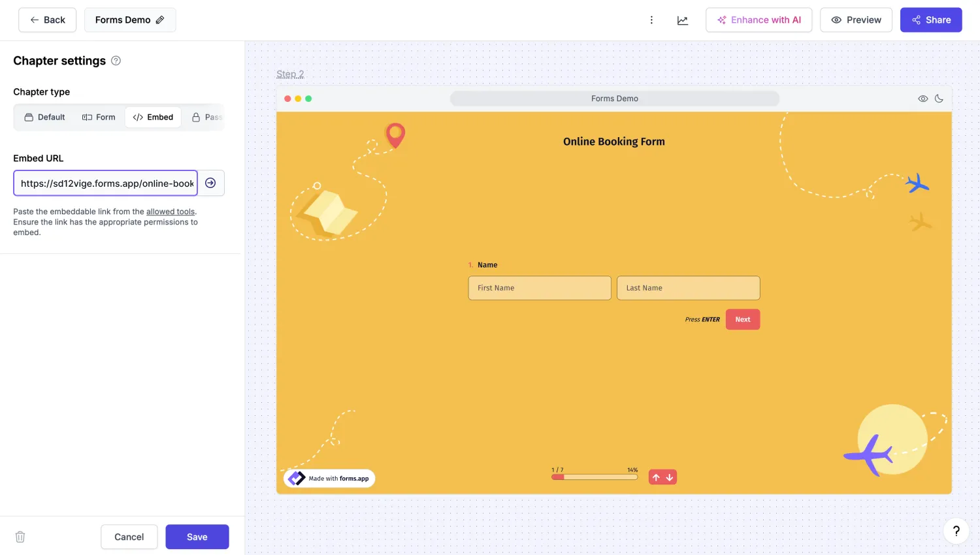The height and width of the screenshot is (555, 980).
Task: Open the help question mark near Chapter settings
Action: tap(116, 61)
